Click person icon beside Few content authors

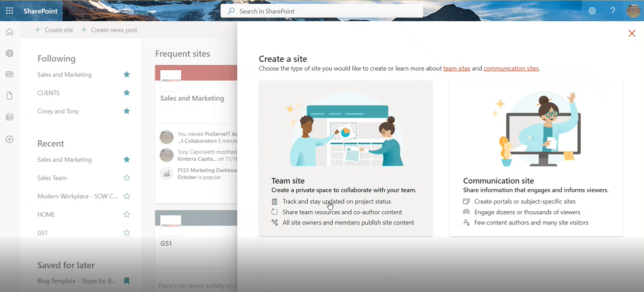pos(466,222)
